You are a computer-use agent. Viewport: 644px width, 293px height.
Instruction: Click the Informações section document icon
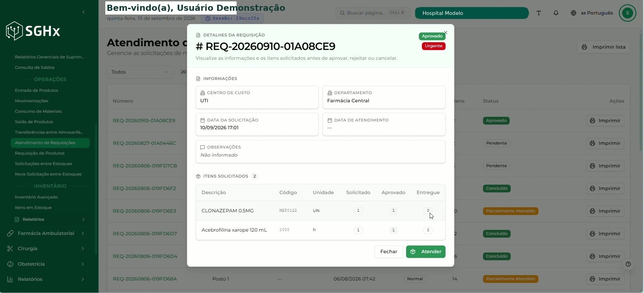coord(198,79)
